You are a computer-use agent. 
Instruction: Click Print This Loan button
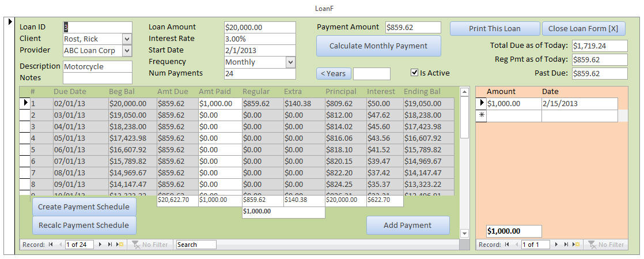494,29
